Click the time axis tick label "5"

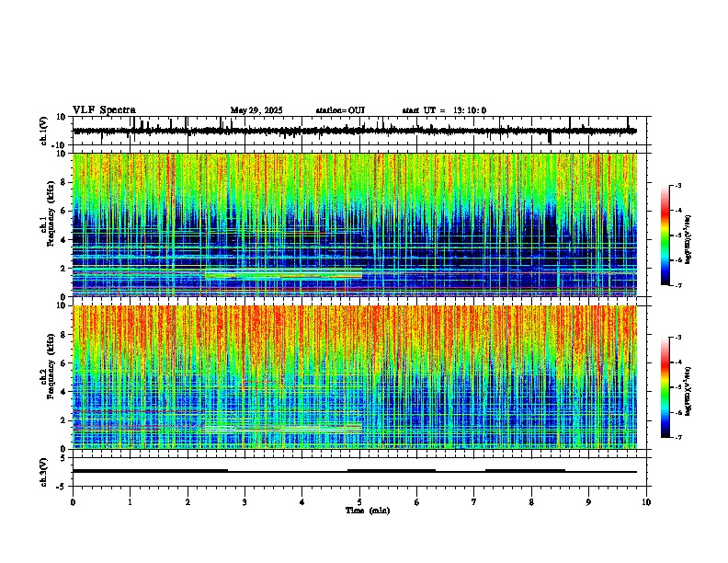click(x=359, y=502)
